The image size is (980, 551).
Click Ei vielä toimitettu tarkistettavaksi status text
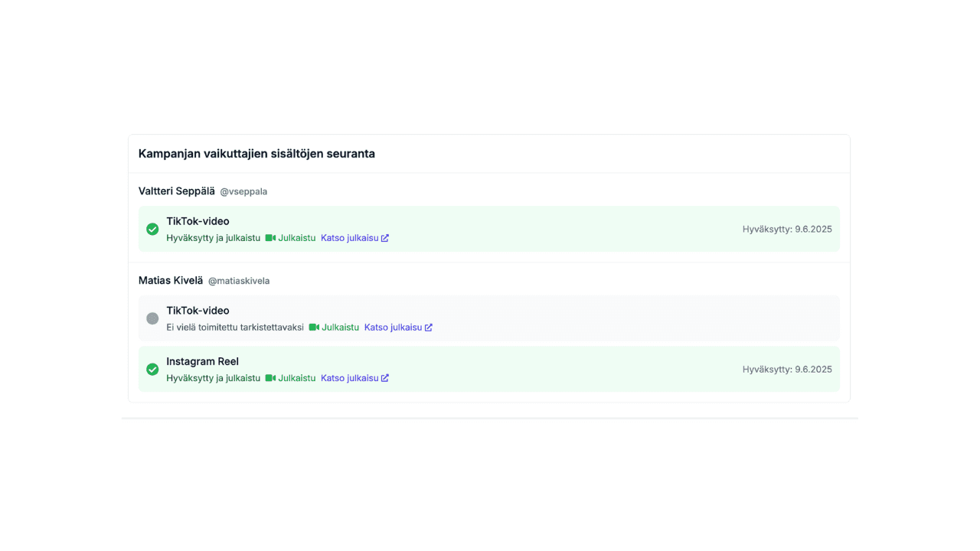click(235, 327)
